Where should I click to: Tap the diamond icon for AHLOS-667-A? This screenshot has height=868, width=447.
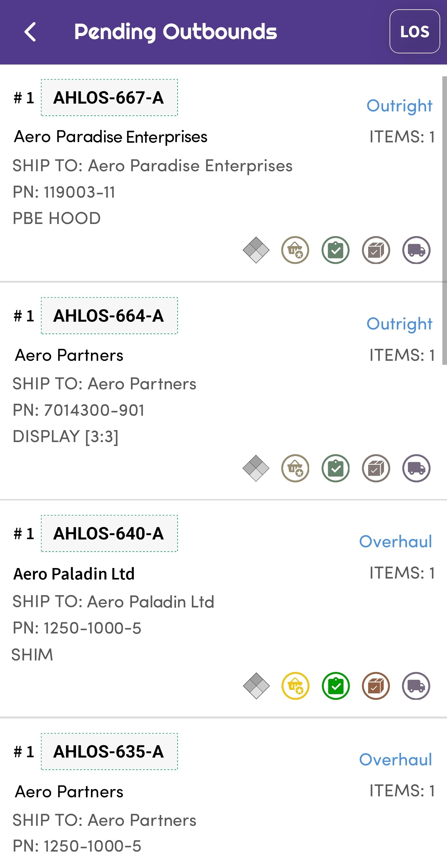pyautogui.click(x=256, y=250)
